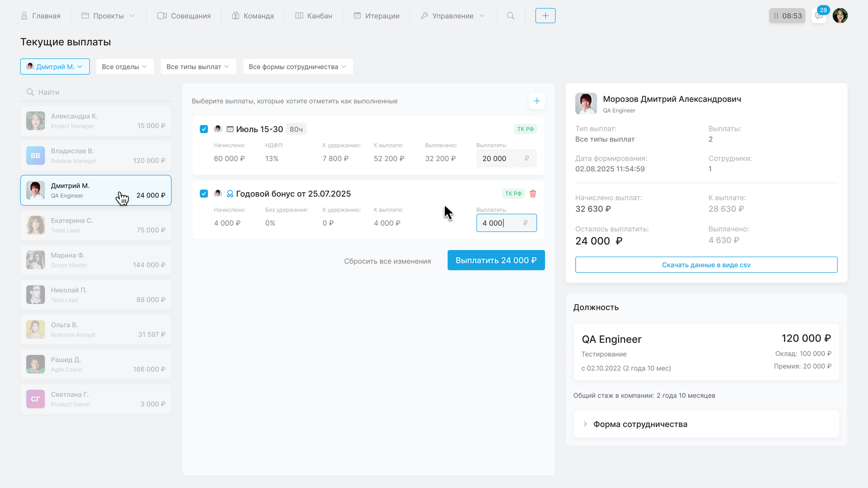Uncheck the Июль 15-30 payment checkbox
Screen dimensions: 868x488
(x=204, y=129)
